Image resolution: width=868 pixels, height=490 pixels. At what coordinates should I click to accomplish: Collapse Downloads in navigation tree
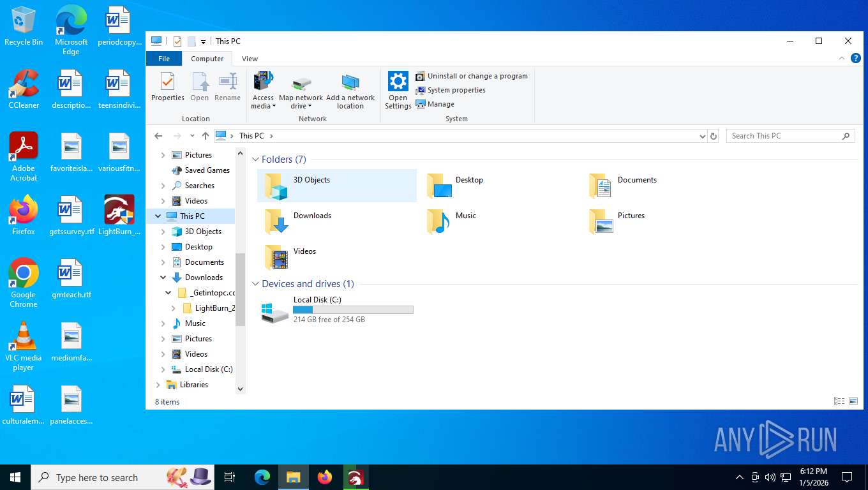click(x=163, y=278)
